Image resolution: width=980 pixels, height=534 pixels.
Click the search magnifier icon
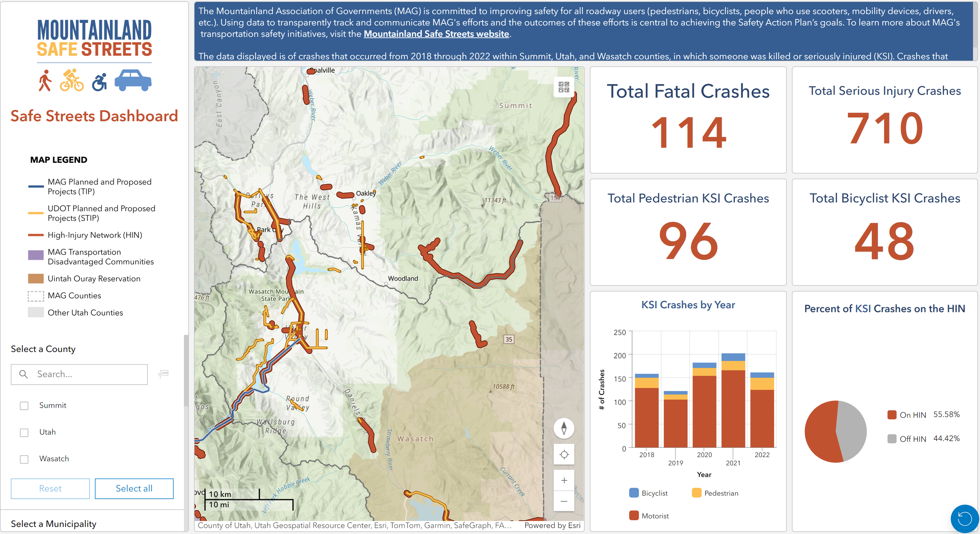coord(24,374)
